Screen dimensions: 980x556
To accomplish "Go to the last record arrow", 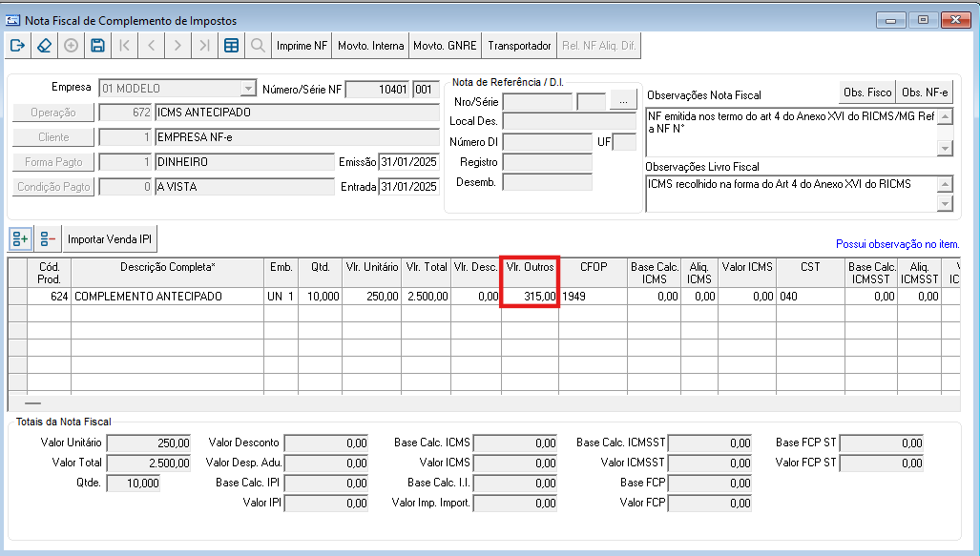I will tap(204, 46).
